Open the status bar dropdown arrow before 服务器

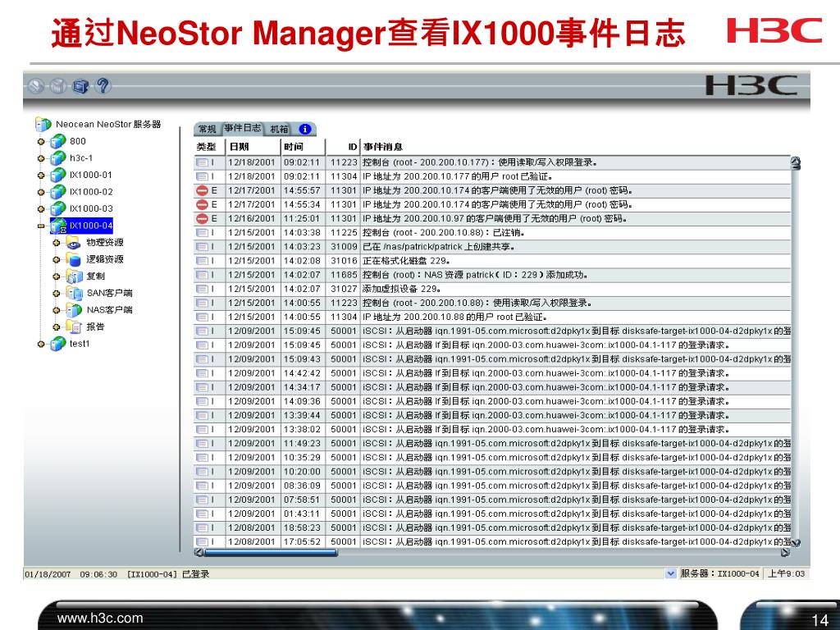[670, 573]
